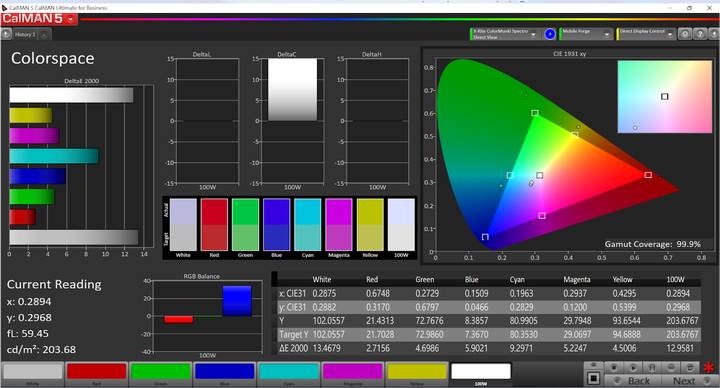Click the continuous infinity read button
This screenshot has width=720, height=388.
pos(671,368)
